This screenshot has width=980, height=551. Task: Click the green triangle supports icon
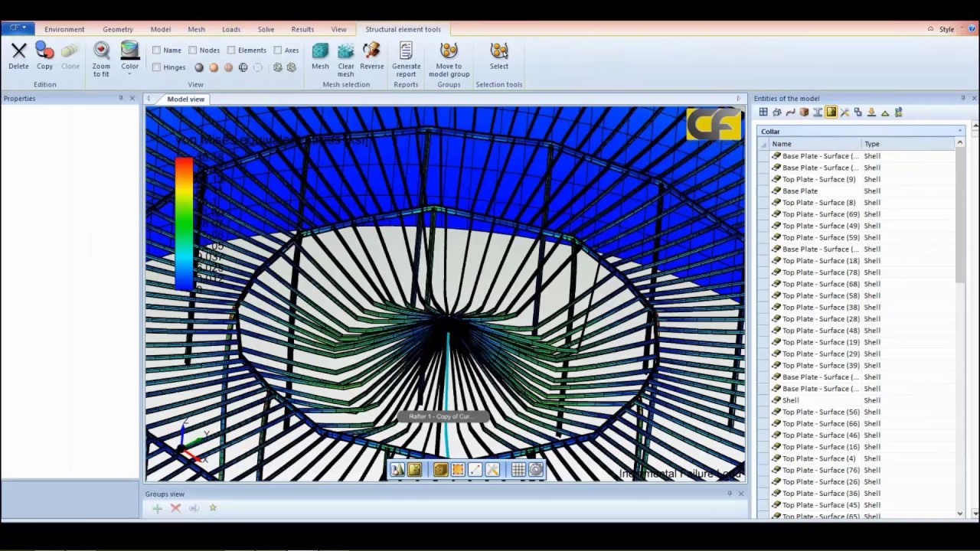pos(884,112)
